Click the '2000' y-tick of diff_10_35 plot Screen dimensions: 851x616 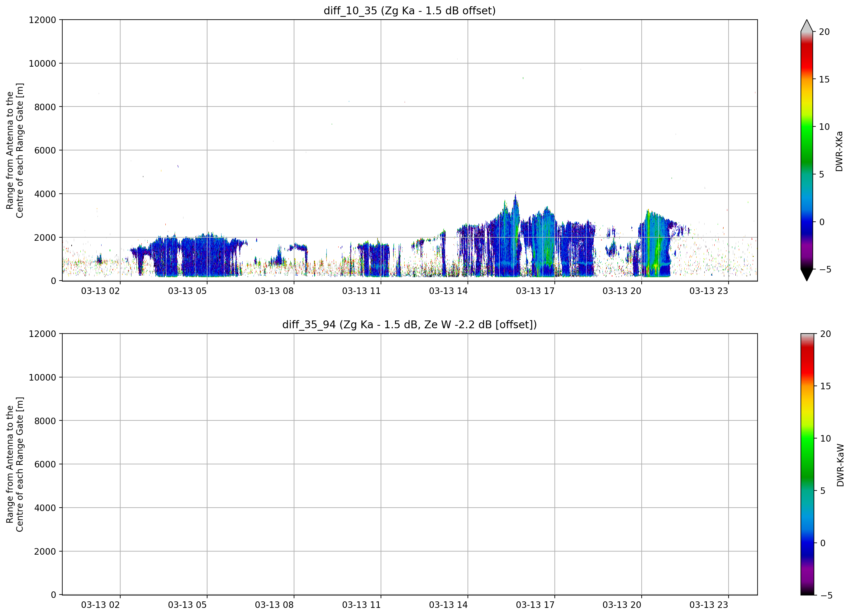click(x=45, y=238)
